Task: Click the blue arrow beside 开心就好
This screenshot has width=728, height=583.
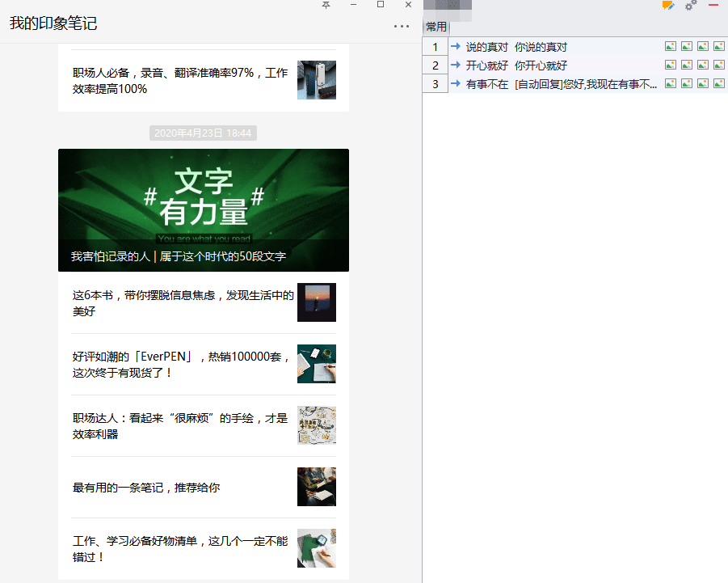Action: point(456,65)
